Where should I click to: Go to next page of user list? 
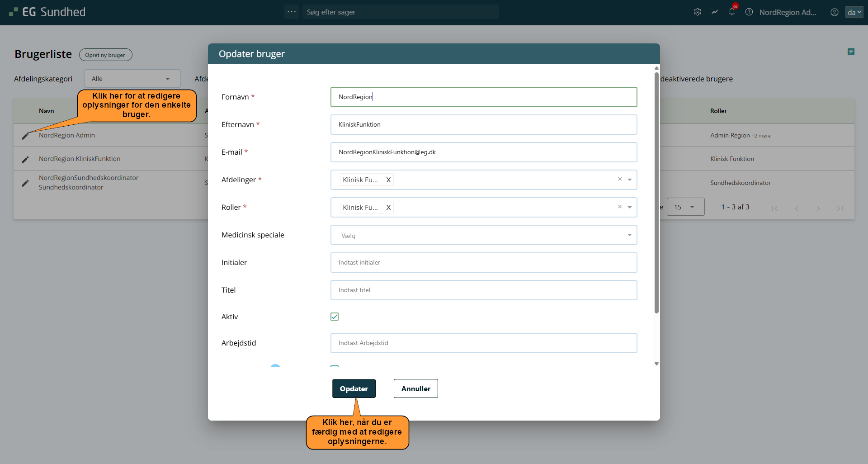click(x=818, y=208)
